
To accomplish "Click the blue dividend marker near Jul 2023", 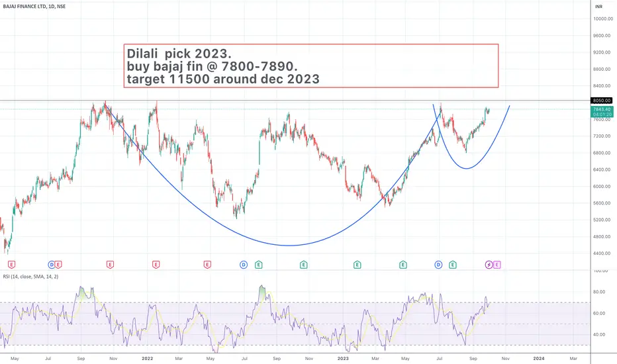I will (438, 265).
